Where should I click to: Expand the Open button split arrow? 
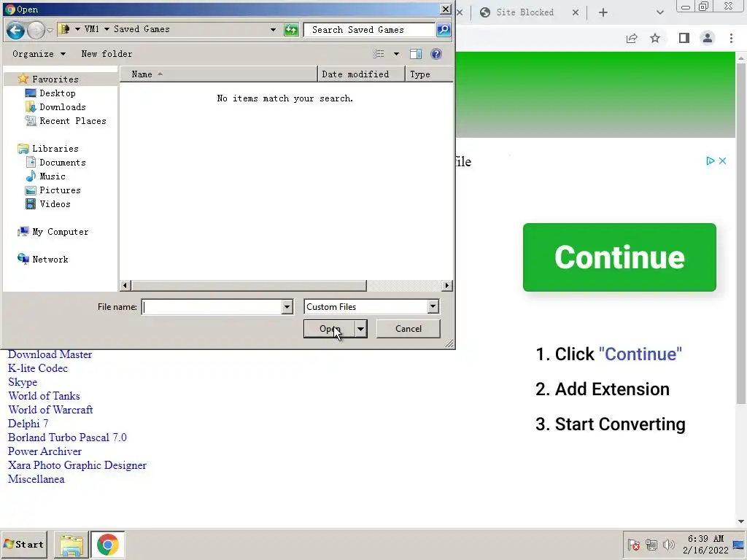361,329
